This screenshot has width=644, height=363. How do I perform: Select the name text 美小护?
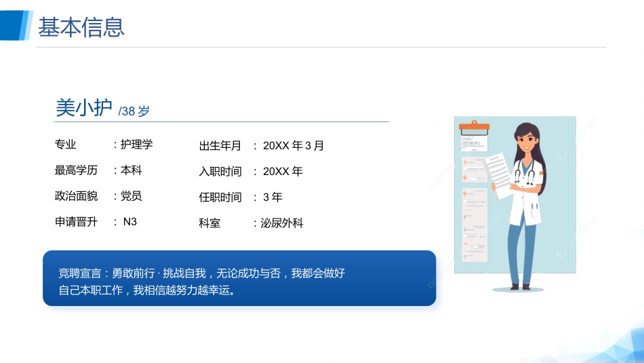84,108
